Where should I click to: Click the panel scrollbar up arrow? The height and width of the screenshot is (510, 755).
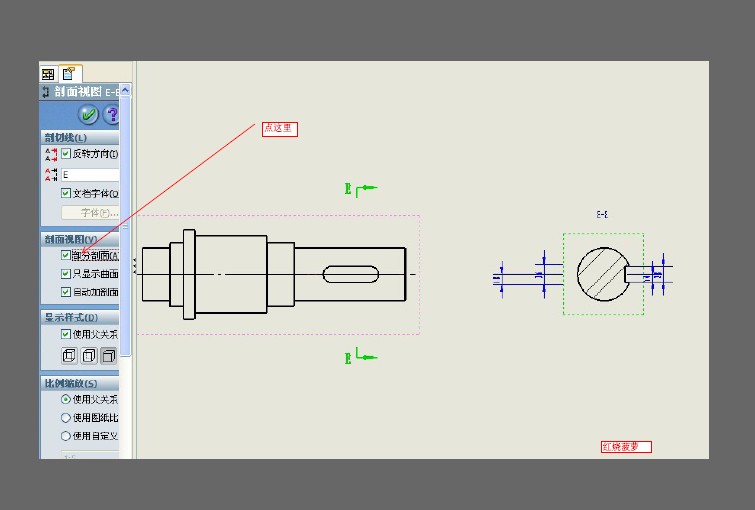tap(125, 90)
